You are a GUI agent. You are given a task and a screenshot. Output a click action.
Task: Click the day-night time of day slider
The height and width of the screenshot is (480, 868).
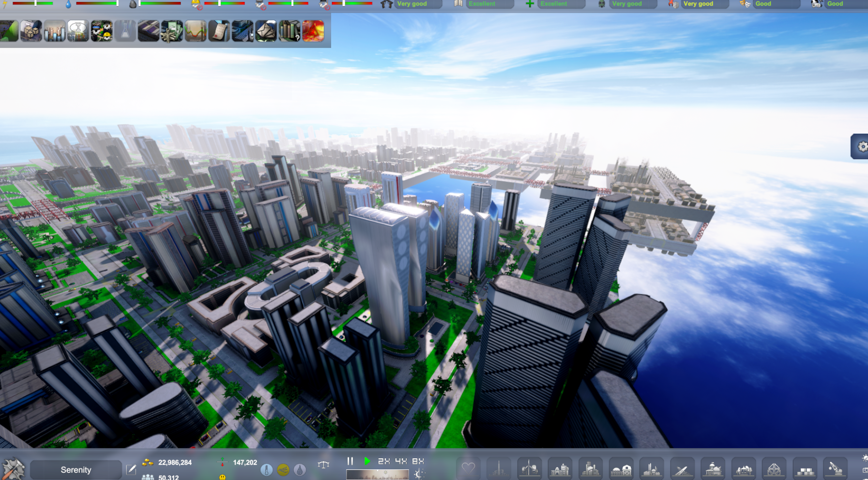[x=378, y=475]
